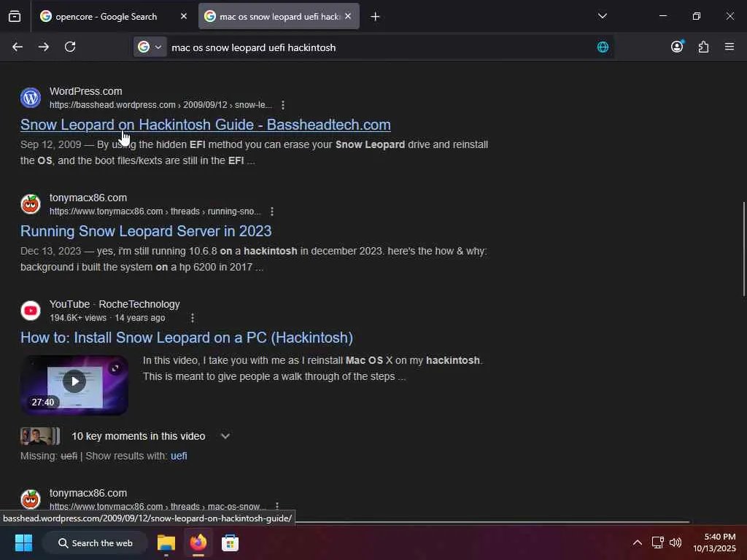Show hidden system tray icons
The width and height of the screenshot is (747, 560).
(x=638, y=542)
